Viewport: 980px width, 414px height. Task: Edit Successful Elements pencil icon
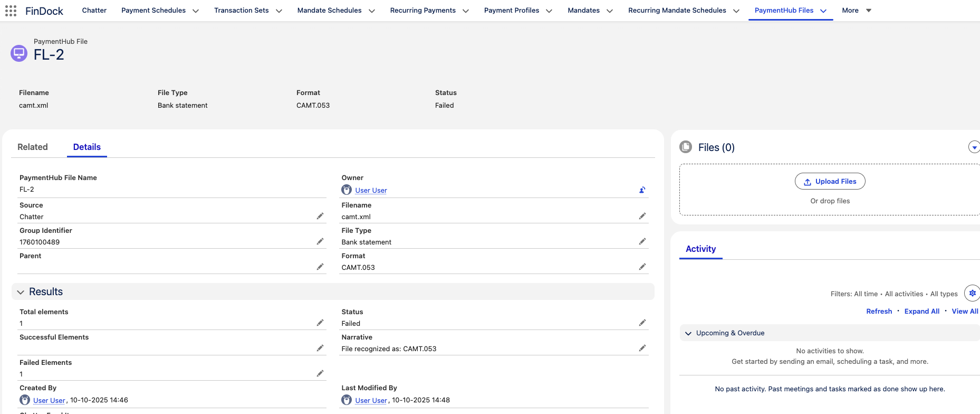click(320, 348)
